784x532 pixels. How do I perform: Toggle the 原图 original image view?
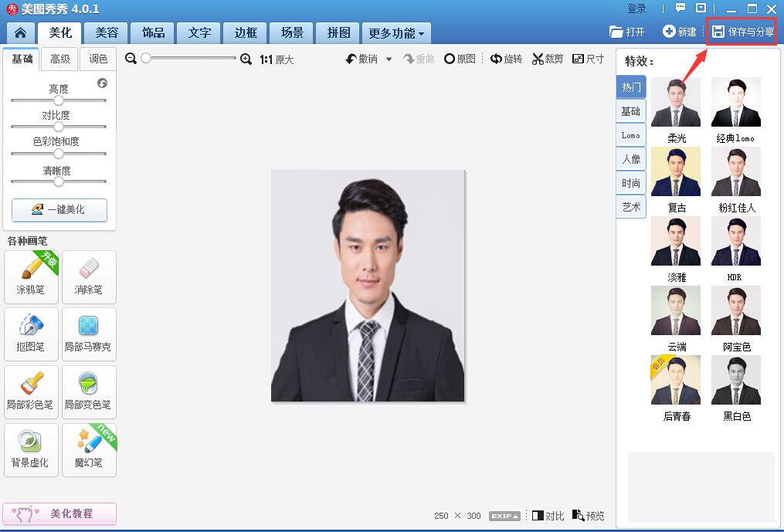click(460, 59)
